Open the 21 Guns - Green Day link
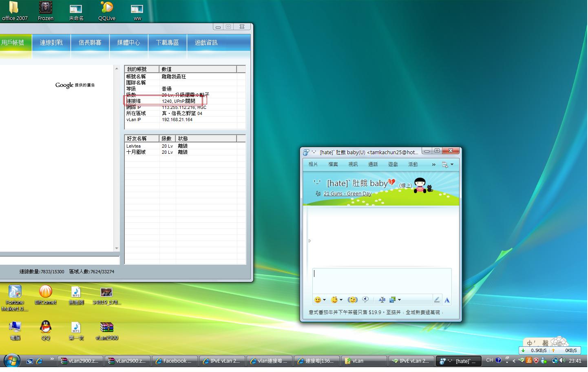 coord(347,194)
